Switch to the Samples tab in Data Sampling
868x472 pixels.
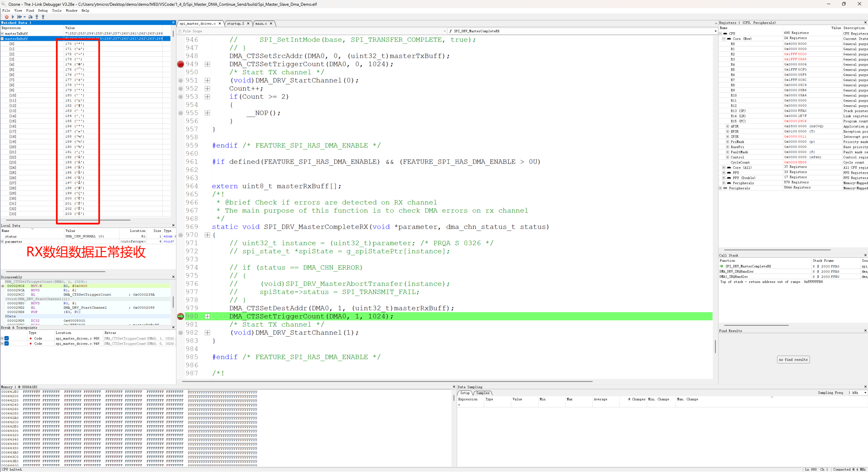(482, 393)
